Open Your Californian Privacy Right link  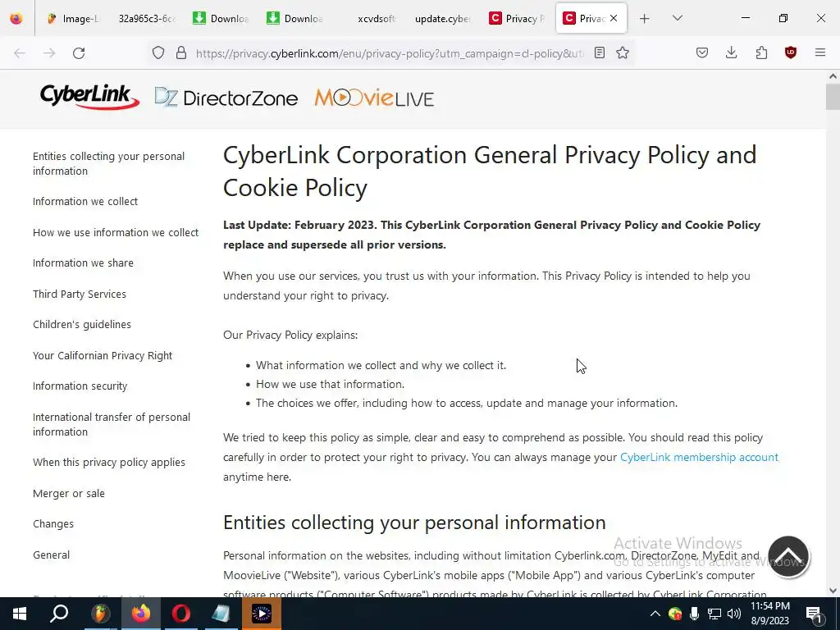point(103,356)
